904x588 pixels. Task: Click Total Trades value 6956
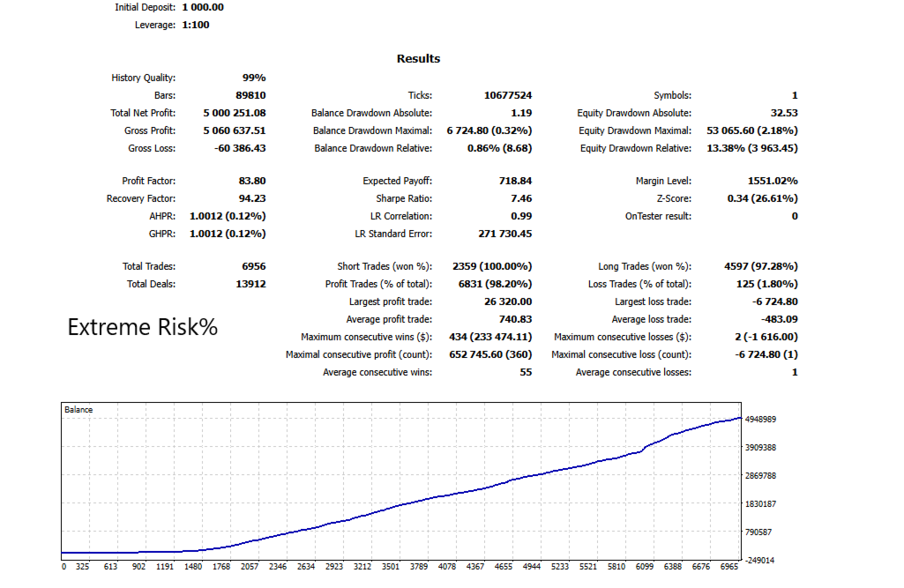tap(254, 266)
